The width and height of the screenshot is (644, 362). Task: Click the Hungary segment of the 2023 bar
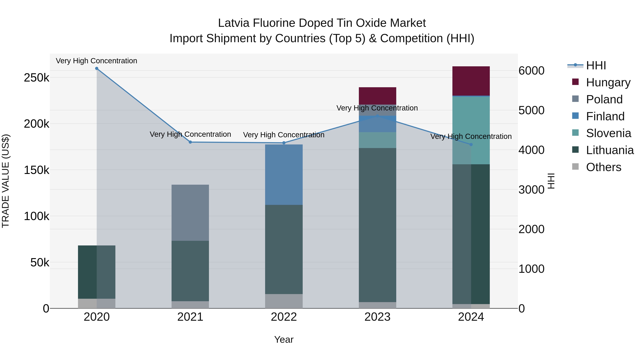click(377, 96)
